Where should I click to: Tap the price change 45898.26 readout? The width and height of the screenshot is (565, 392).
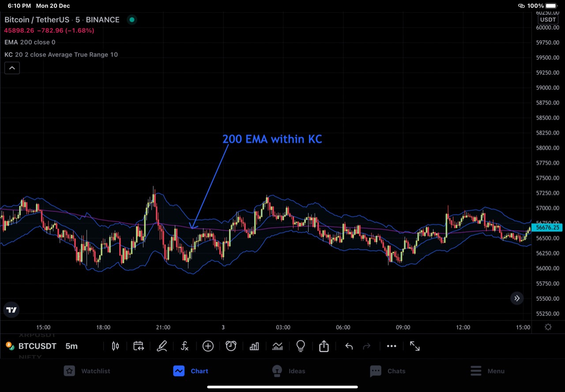pos(49,30)
